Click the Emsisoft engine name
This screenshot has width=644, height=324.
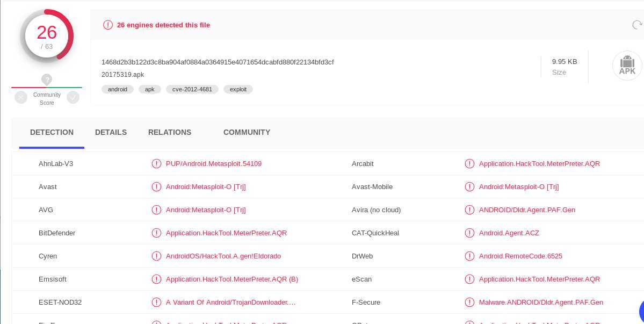(53, 279)
